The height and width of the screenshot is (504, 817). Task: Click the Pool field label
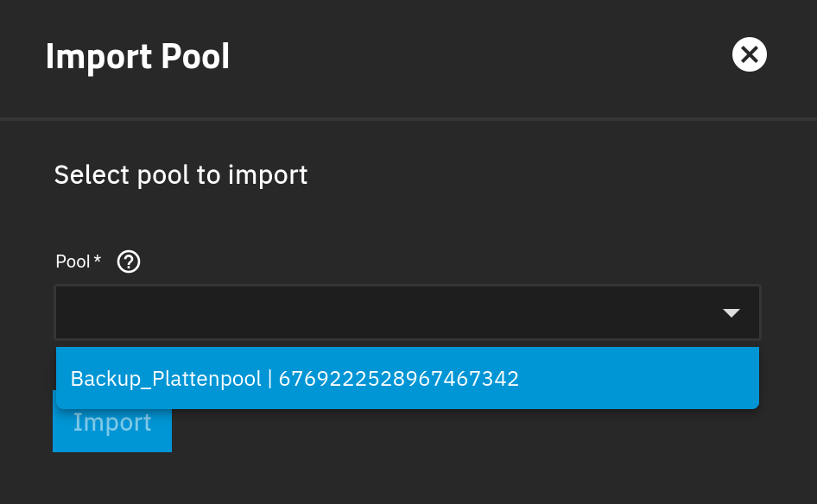[x=73, y=261]
